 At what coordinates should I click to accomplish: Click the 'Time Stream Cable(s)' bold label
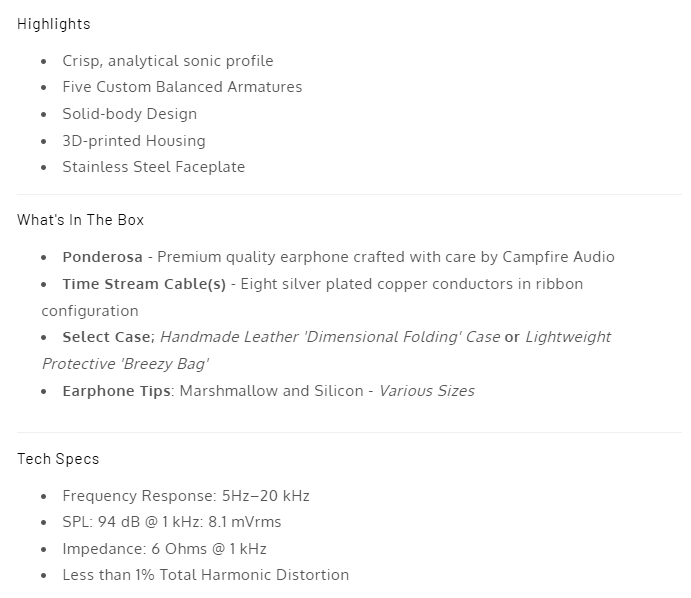pyautogui.click(x=144, y=284)
